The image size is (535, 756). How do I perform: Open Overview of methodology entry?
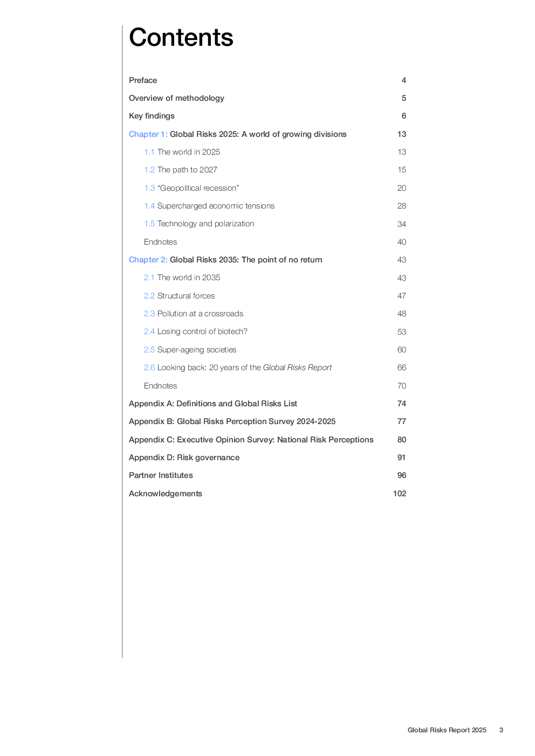176,98
